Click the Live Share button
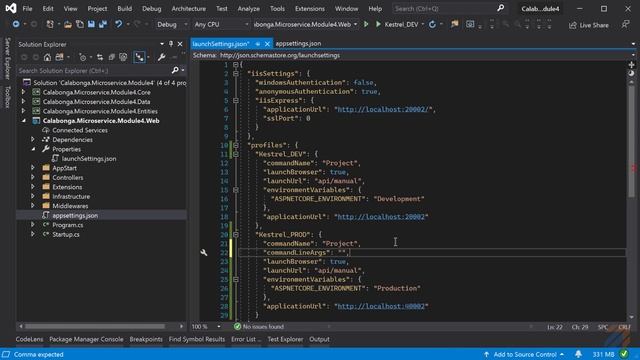Screen dimensions: 640x360 589,25
